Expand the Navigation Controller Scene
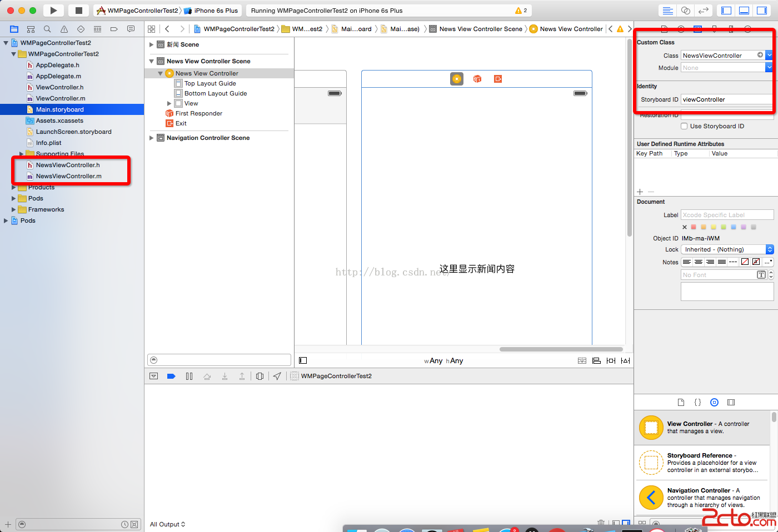This screenshot has height=532, width=778. pyautogui.click(x=151, y=138)
